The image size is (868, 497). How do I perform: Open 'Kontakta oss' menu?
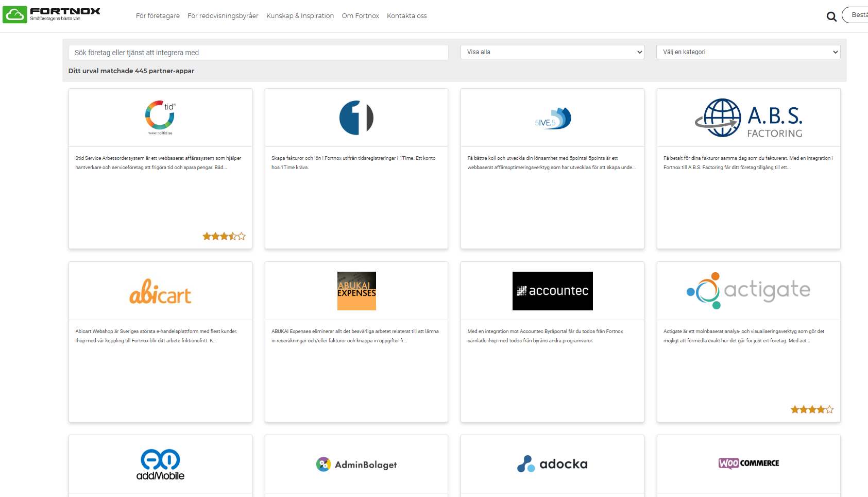(x=407, y=16)
